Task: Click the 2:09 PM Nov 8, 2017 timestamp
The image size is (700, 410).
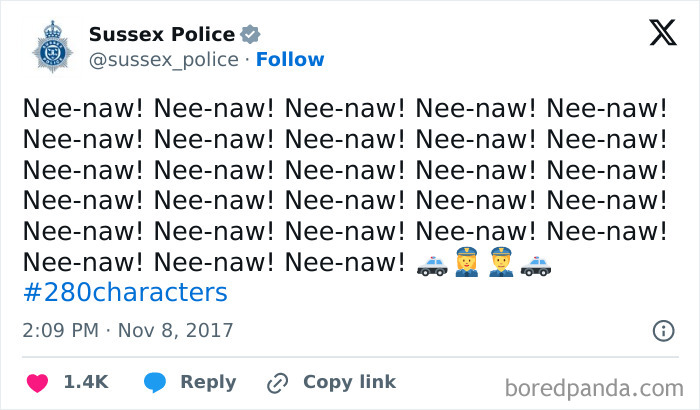Action: [x=127, y=330]
